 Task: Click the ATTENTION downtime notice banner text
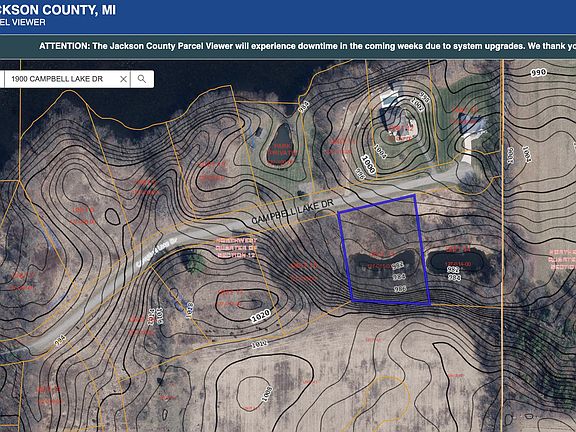pos(307,46)
